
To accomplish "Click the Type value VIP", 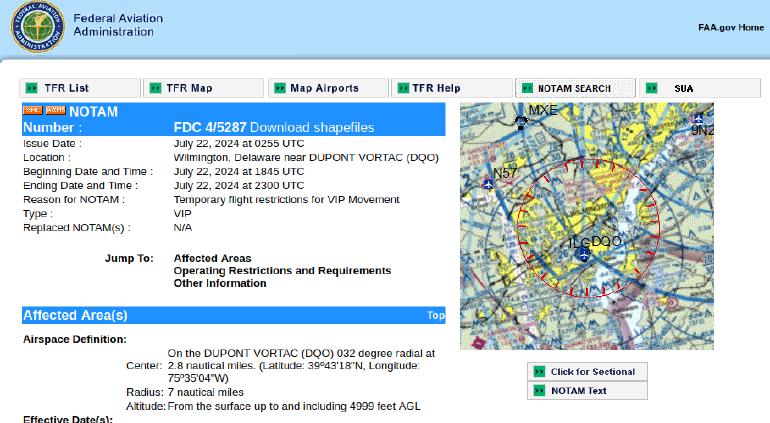I will (x=183, y=214).
